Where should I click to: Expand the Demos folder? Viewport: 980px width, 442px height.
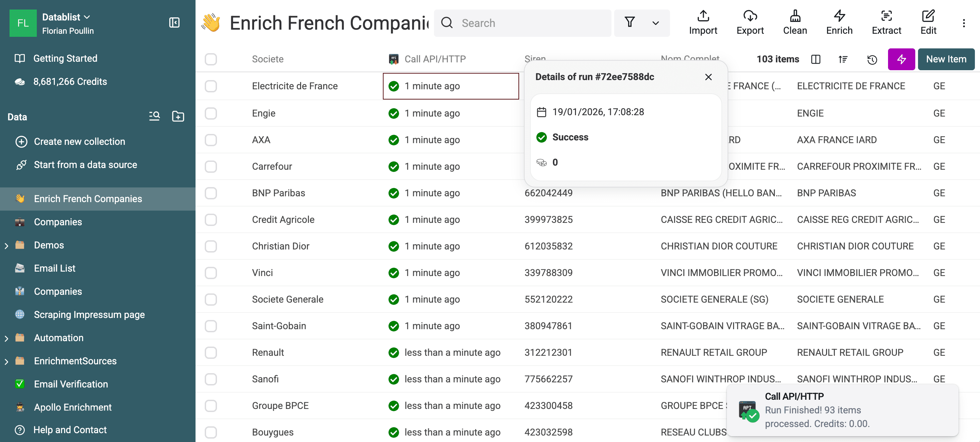pos(6,246)
